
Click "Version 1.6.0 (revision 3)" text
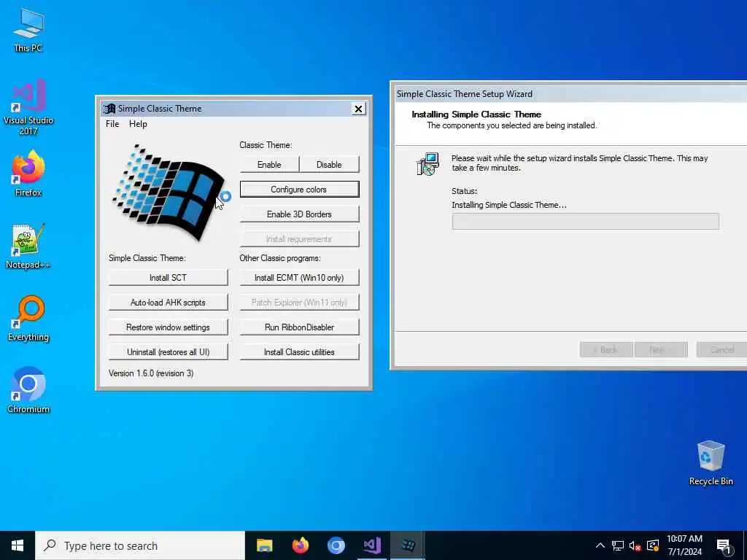151,373
